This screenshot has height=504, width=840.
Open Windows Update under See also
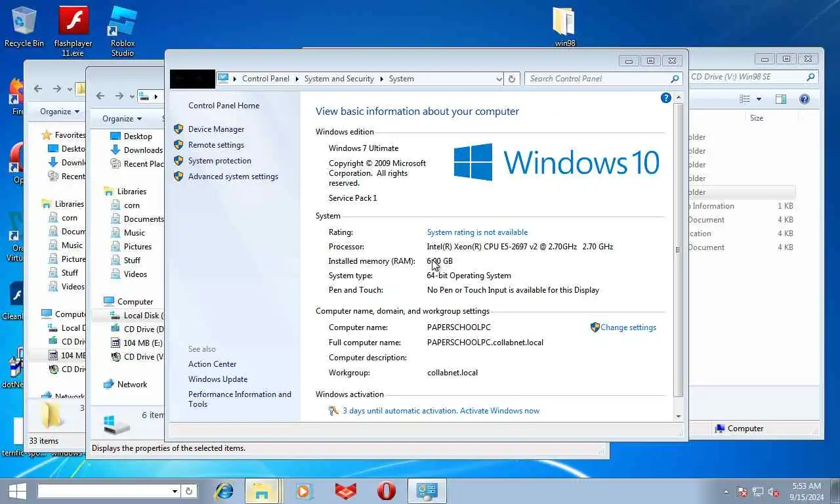(218, 379)
